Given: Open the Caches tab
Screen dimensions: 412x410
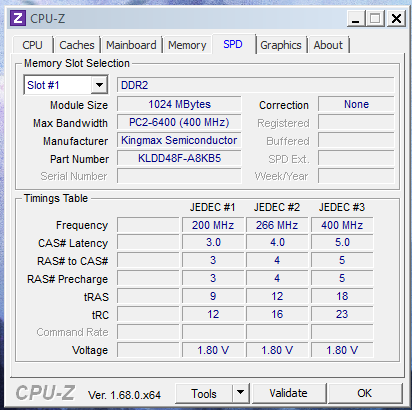Looking at the screenshot, I should (x=77, y=45).
